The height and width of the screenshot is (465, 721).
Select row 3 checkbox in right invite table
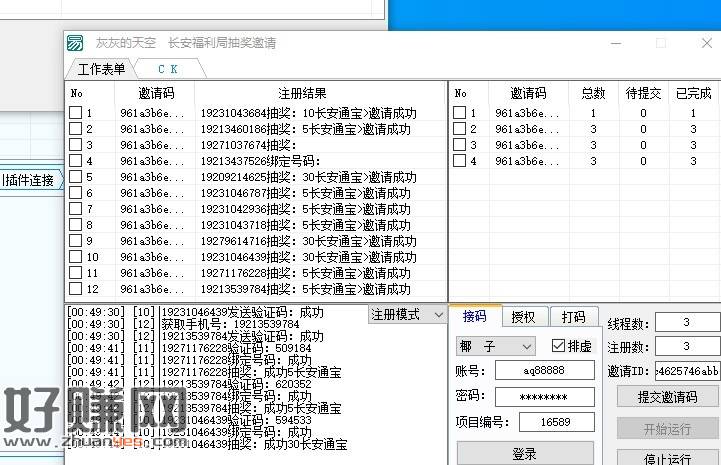coord(460,145)
